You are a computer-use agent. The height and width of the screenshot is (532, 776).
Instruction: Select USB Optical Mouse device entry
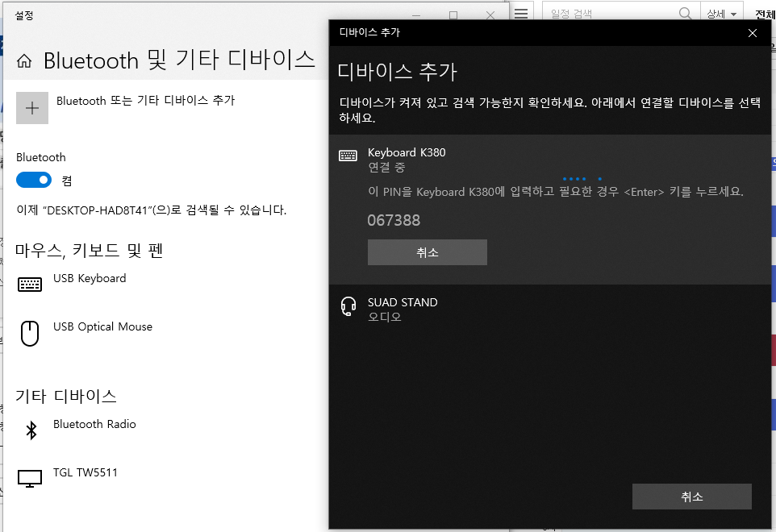click(102, 326)
